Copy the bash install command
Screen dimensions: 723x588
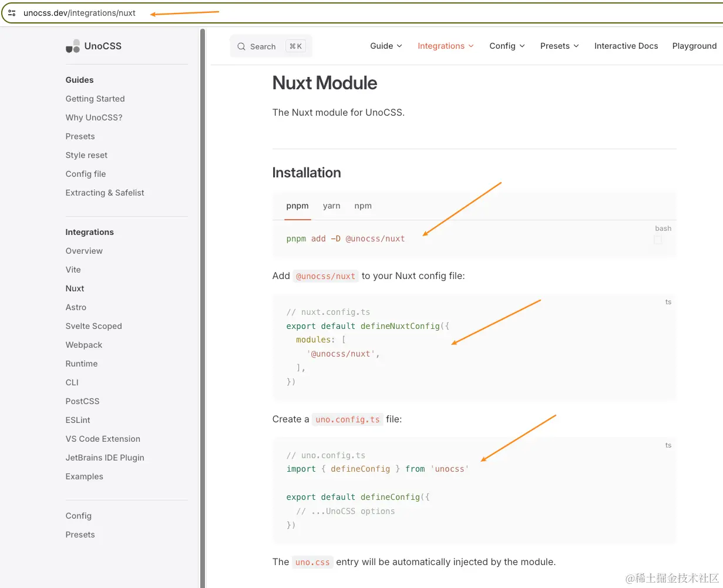(x=657, y=240)
